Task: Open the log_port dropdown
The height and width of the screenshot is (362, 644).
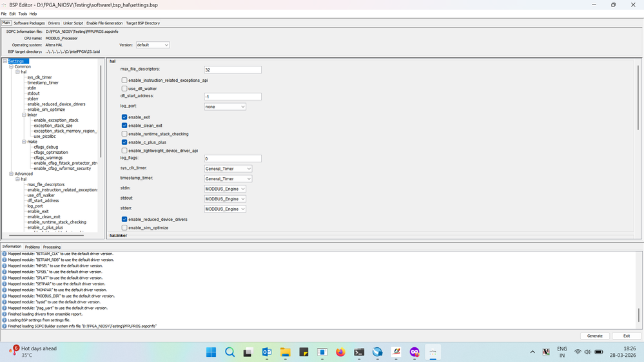Action: tap(225, 107)
